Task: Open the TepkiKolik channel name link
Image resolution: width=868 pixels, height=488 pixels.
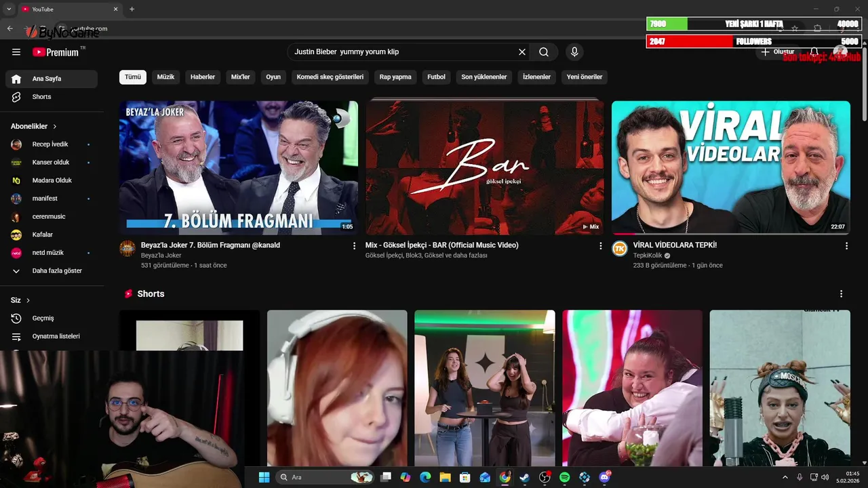Action: pos(648,256)
